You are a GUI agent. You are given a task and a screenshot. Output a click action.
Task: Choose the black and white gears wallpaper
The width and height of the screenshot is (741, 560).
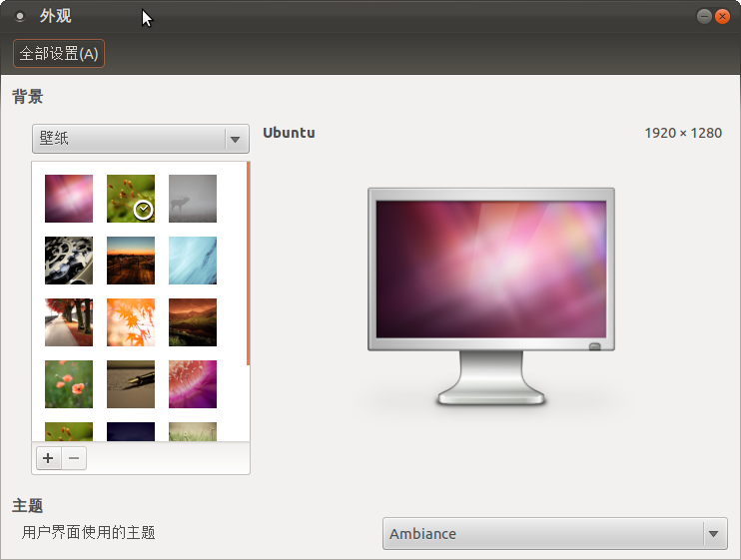(x=69, y=261)
